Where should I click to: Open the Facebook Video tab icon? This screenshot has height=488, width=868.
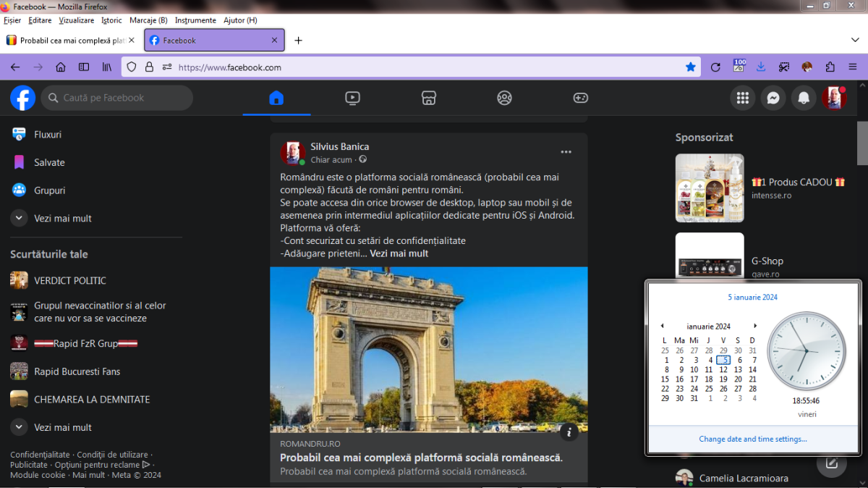click(x=352, y=98)
